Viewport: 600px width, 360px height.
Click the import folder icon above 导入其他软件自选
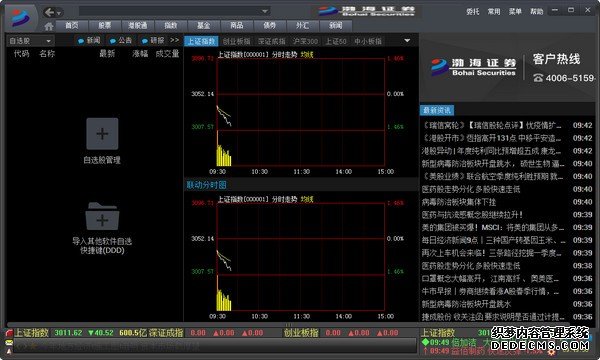point(102,216)
